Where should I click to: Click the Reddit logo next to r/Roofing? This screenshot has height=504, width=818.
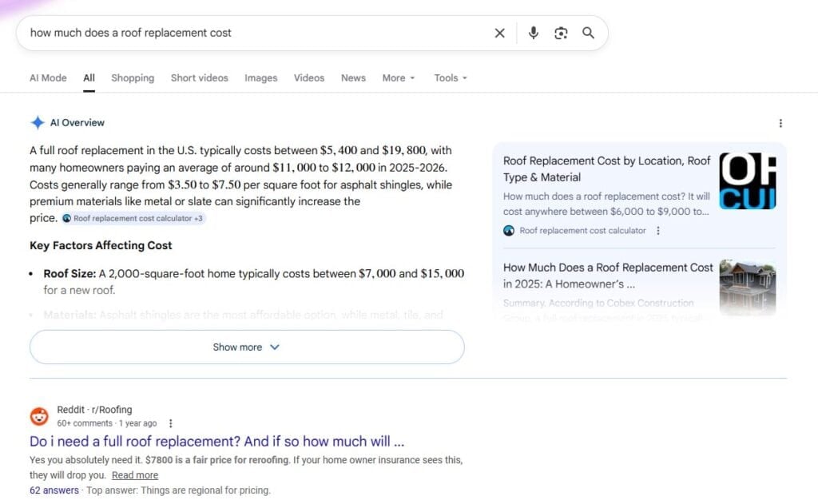click(39, 415)
